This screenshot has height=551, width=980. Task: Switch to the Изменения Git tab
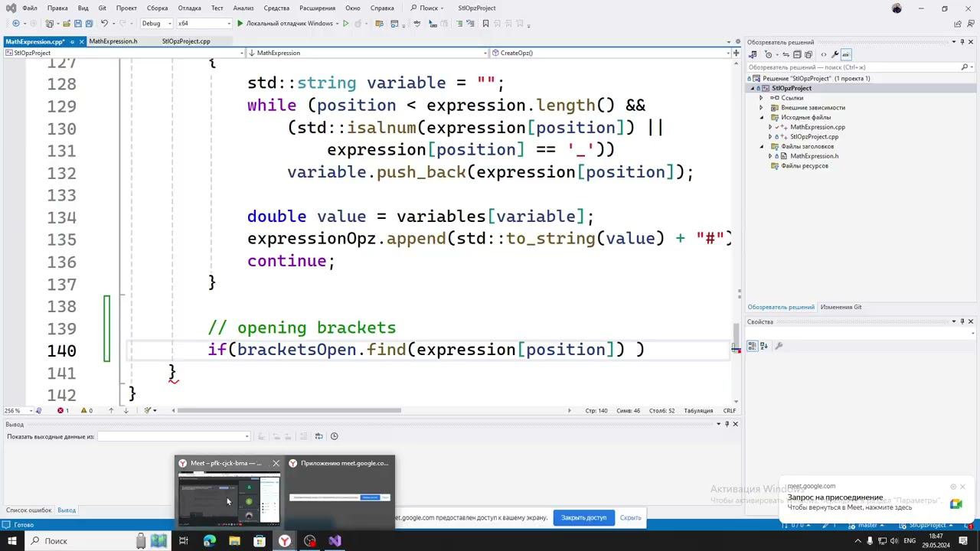click(x=841, y=307)
